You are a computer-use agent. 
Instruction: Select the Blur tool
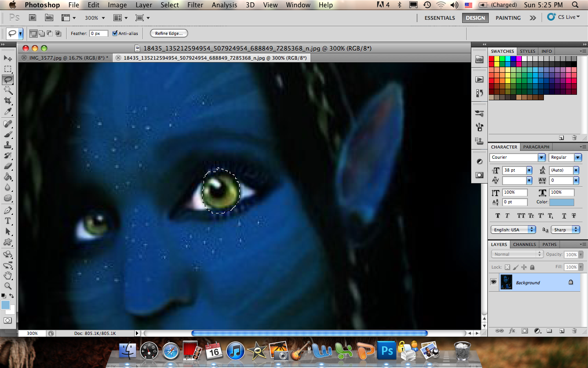pyautogui.click(x=8, y=187)
